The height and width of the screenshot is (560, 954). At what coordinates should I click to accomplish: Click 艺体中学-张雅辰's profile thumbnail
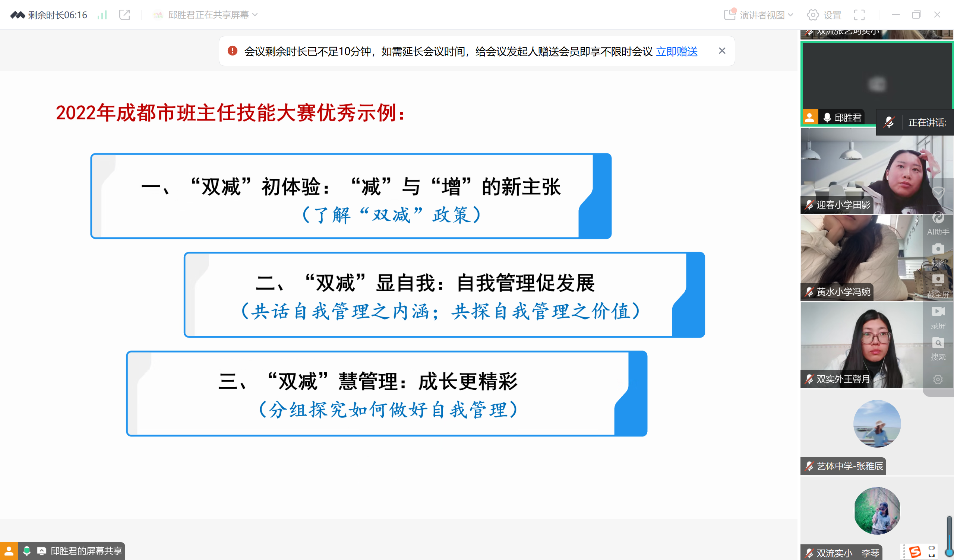(877, 424)
